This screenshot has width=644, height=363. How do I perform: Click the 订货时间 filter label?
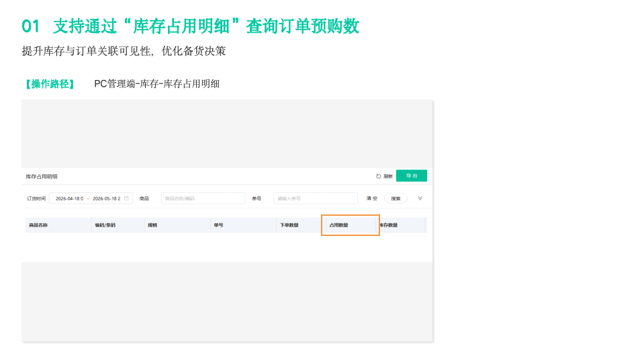[x=36, y=198]
